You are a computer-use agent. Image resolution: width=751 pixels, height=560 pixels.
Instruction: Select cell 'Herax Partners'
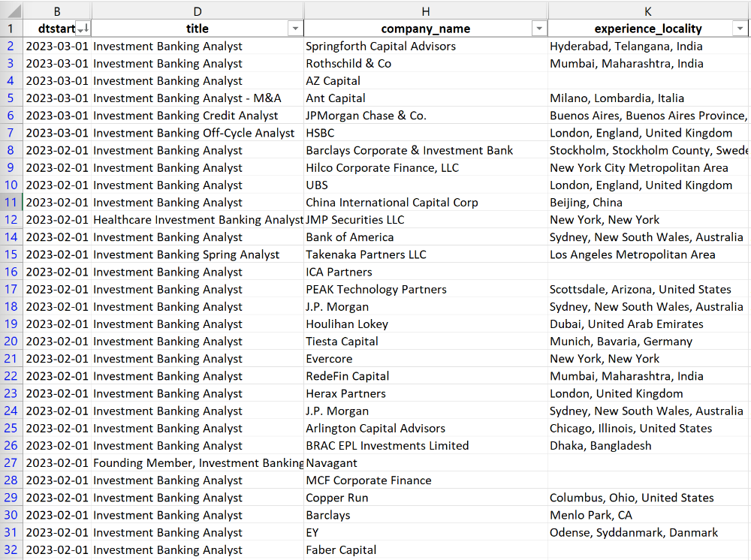point(425,393)
